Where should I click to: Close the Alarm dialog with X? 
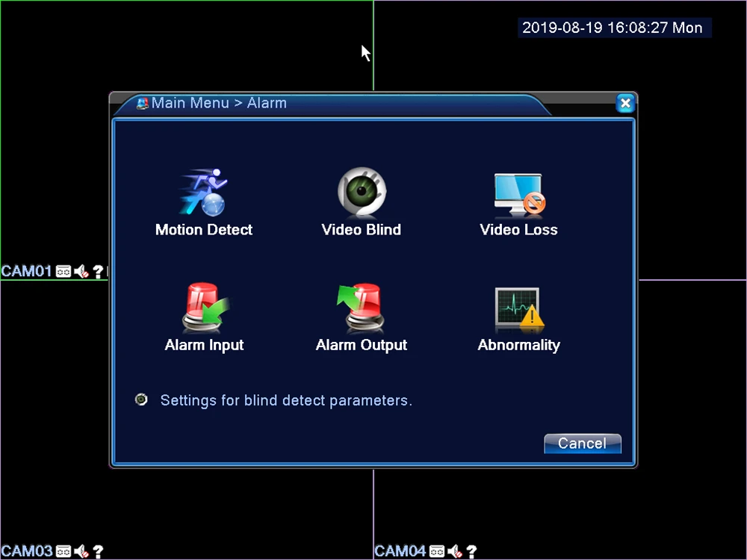coord(625,103)
